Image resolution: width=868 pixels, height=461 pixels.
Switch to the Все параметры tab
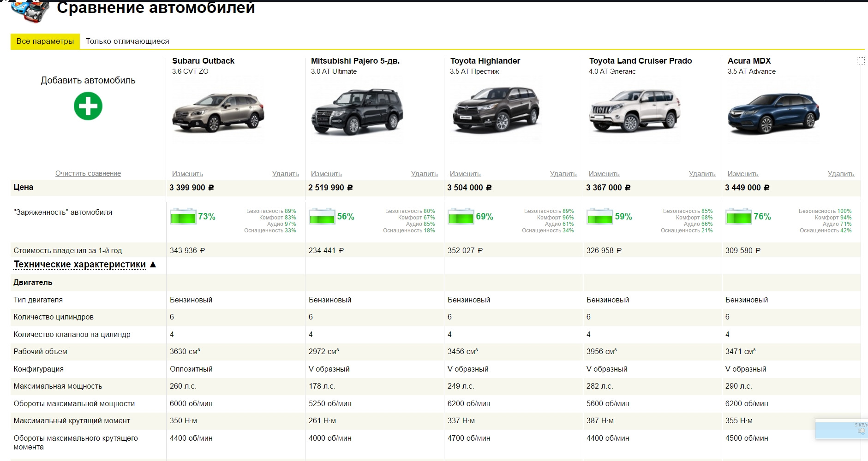point(45,41)
